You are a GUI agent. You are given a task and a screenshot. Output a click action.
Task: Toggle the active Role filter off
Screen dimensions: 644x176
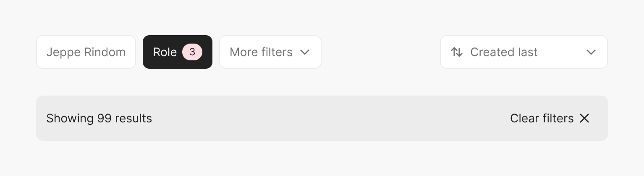pos(178,52)
